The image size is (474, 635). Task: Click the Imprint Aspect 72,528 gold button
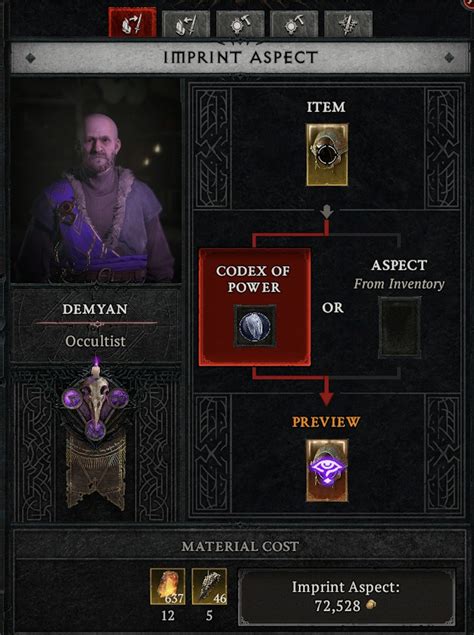[x=346, y=597]
